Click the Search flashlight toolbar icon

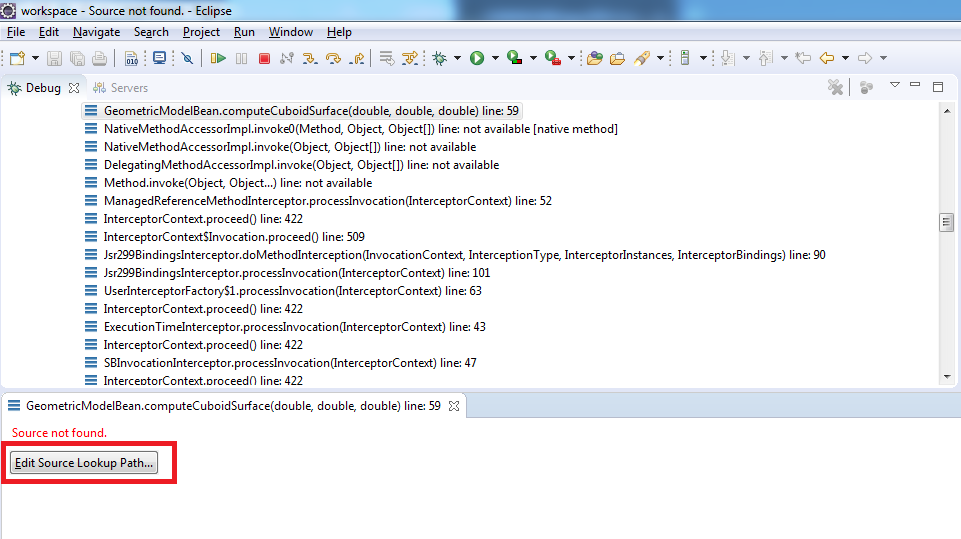click(642, 58)
